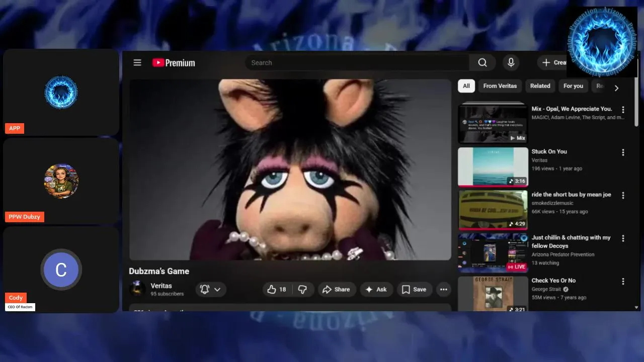The image size is (644, 362).
Task: Open the YouTube hamburger guide menu
Action: [137, 62]
